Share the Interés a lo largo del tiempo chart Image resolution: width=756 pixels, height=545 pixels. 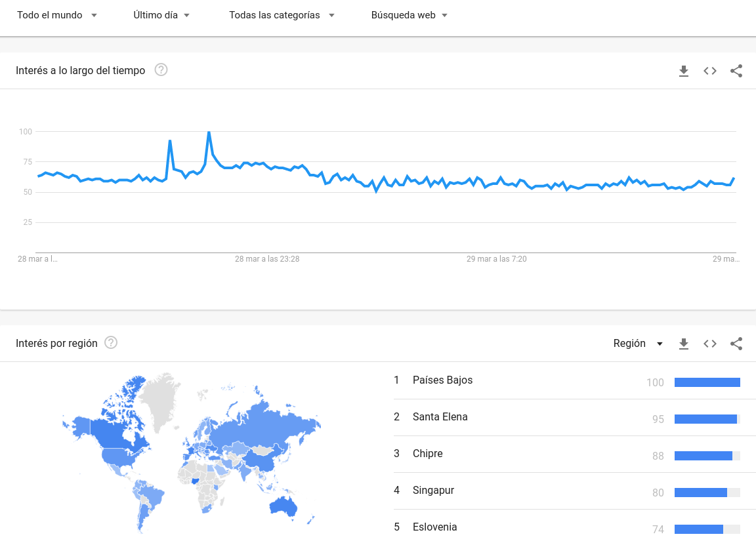point(736,71)
